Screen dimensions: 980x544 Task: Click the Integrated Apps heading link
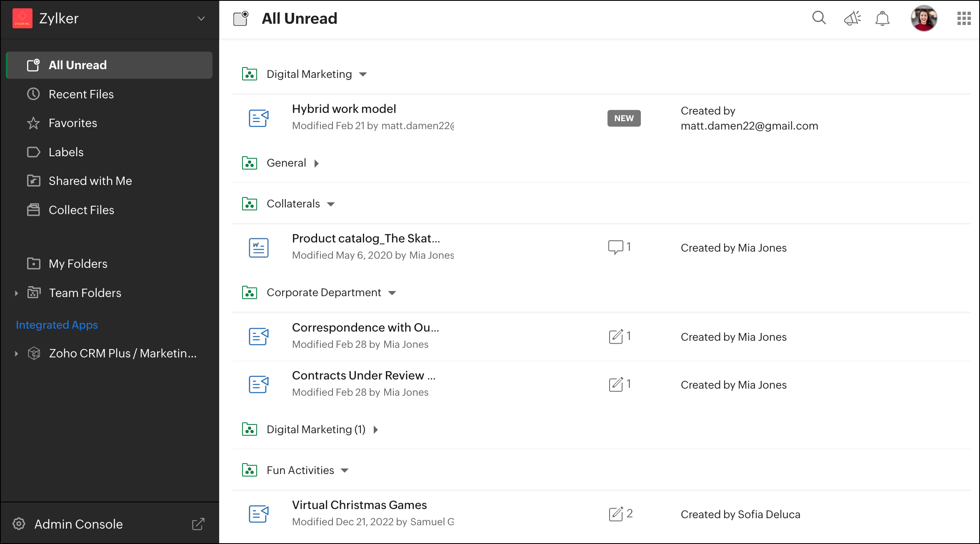point(57,325)
